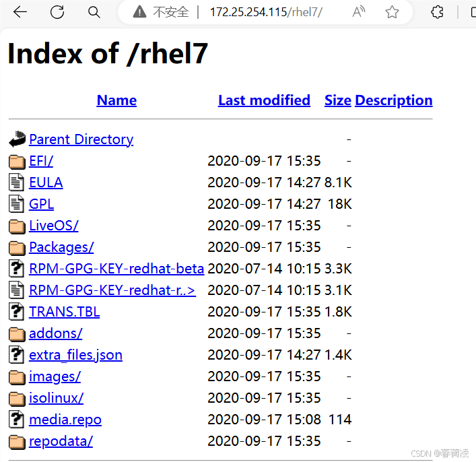Click the redhat-beta key size 3.3K
Screen dimensions: 476x462
tap(338, 269)
